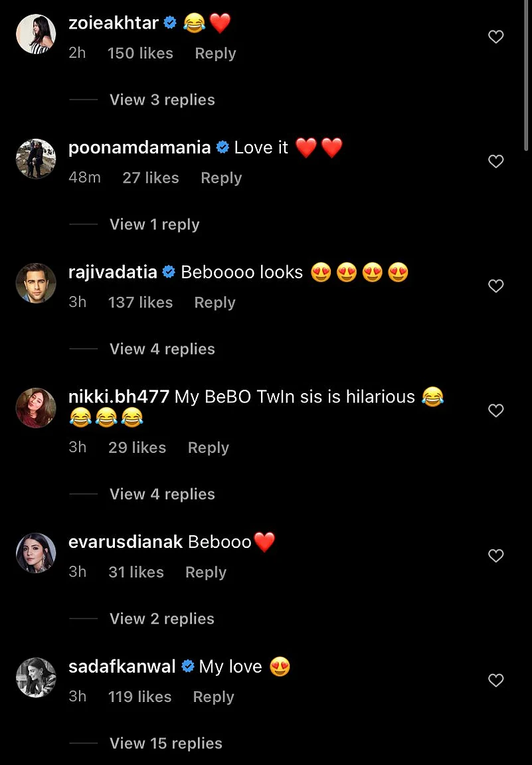Reply to rajivadatia's comment

pos(215,303)
